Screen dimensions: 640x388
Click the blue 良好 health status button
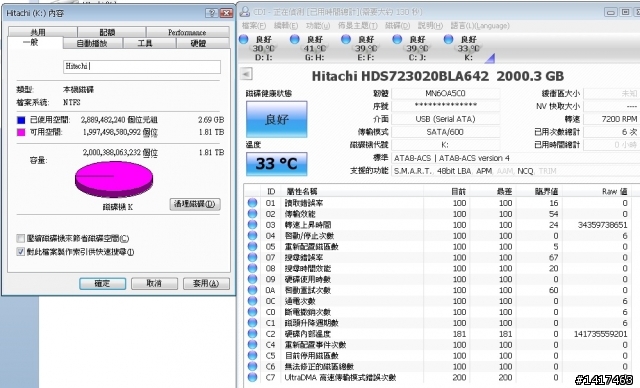coord(277,119)
